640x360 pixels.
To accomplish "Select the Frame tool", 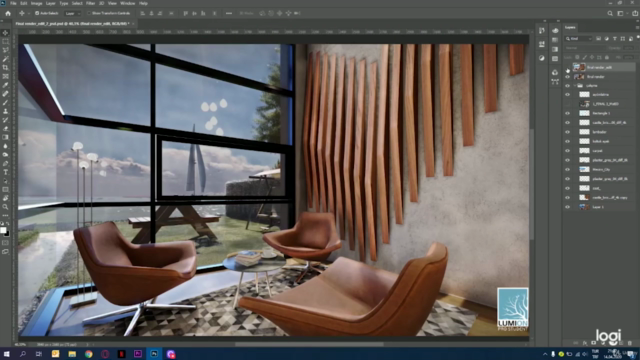I will (x=5, y=76).
